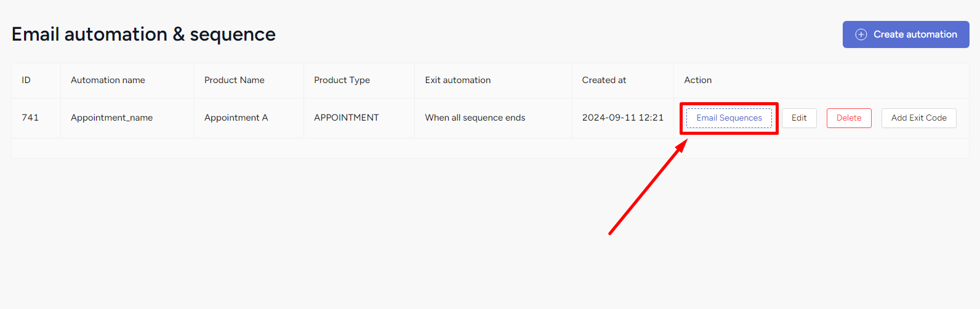This screenshot has width=980, height=309.
Task: Click the Product Name column header
Action: pyautogui.click(x=235, y=80)
